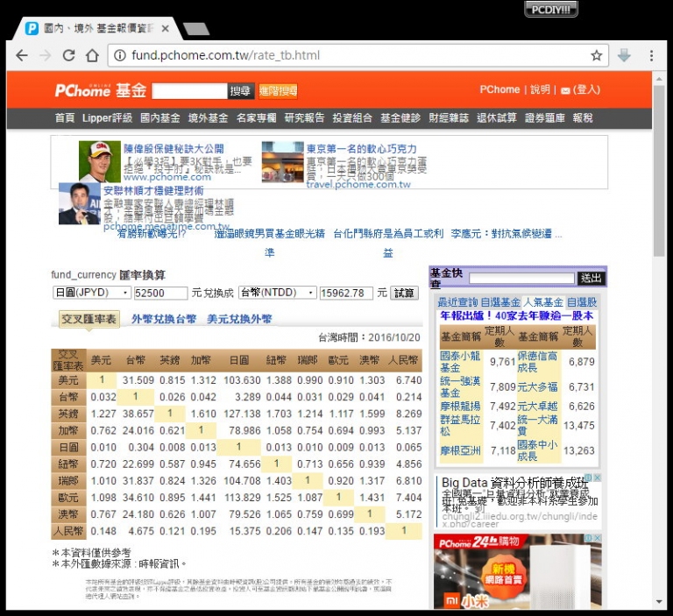
Task: Open the 摩根亞洲 fund link
Action: (x=460, y=450)
